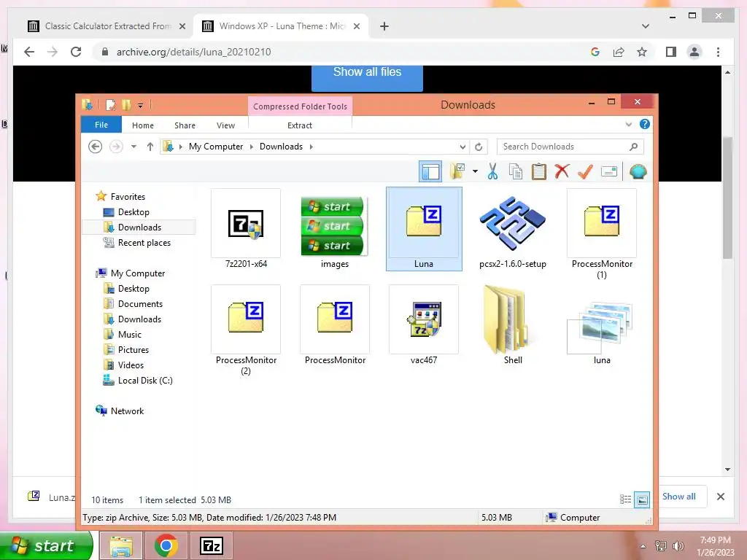
Task: Open Recent places in navigation pane
Action: pyautogui.click(x=144, y=242)
